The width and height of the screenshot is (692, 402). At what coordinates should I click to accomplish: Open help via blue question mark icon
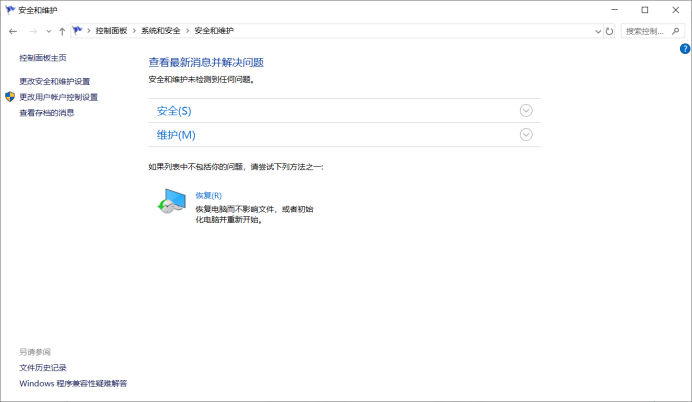(x=685, y=48)
